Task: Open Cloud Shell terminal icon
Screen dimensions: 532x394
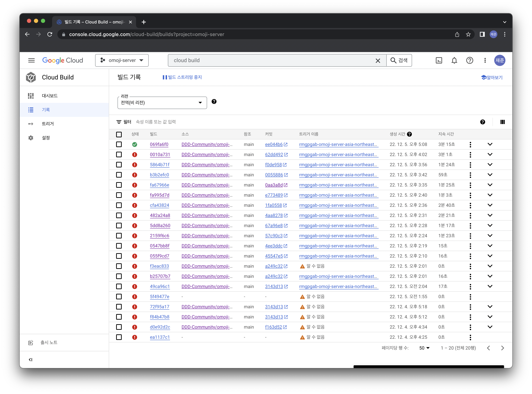Action: pyautogui.click(x=439, y=60)
